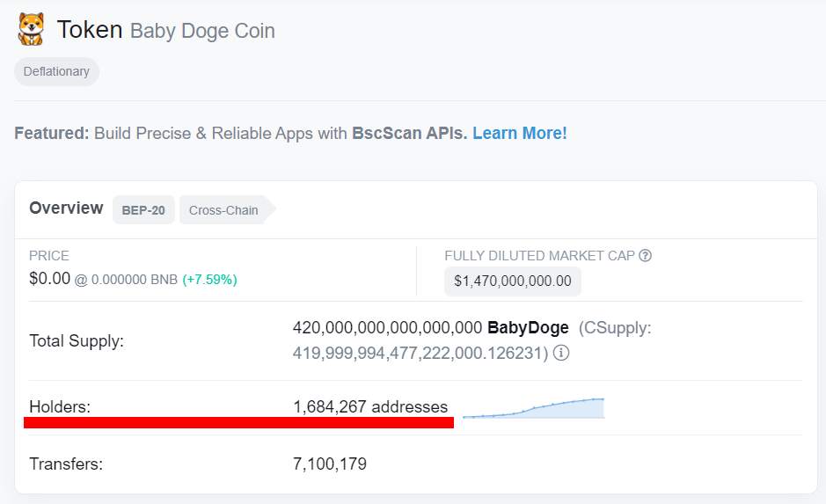Click the market cap help question icon
Image resolution: width=826 pixels, height=504 pixels.
pos(646,255)
